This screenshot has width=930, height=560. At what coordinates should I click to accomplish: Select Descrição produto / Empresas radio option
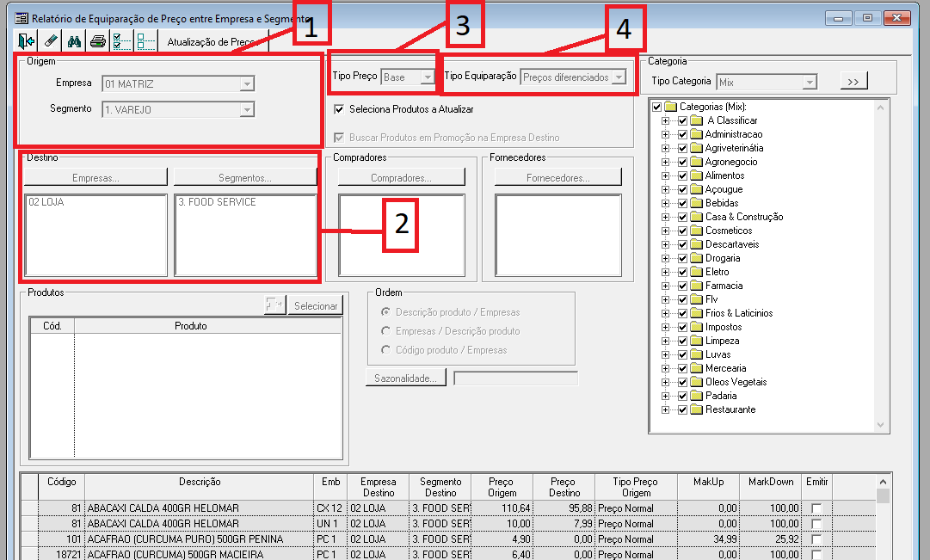click(x=385, y=312)
